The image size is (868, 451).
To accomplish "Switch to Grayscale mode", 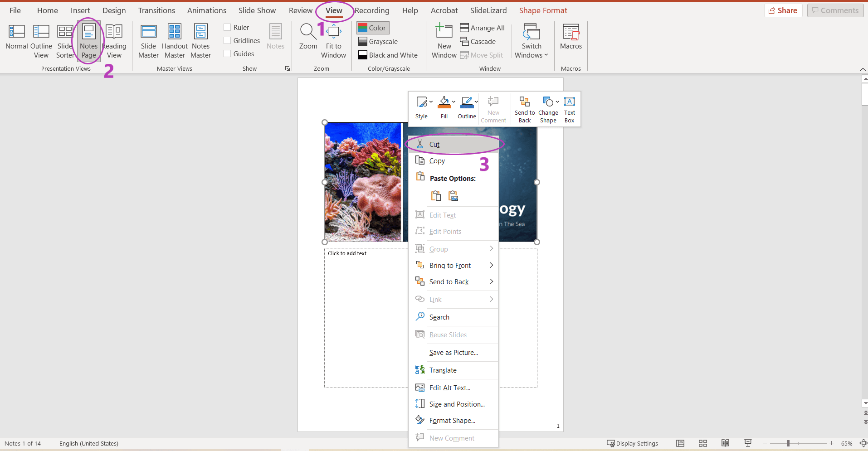I will click(378, 42).
